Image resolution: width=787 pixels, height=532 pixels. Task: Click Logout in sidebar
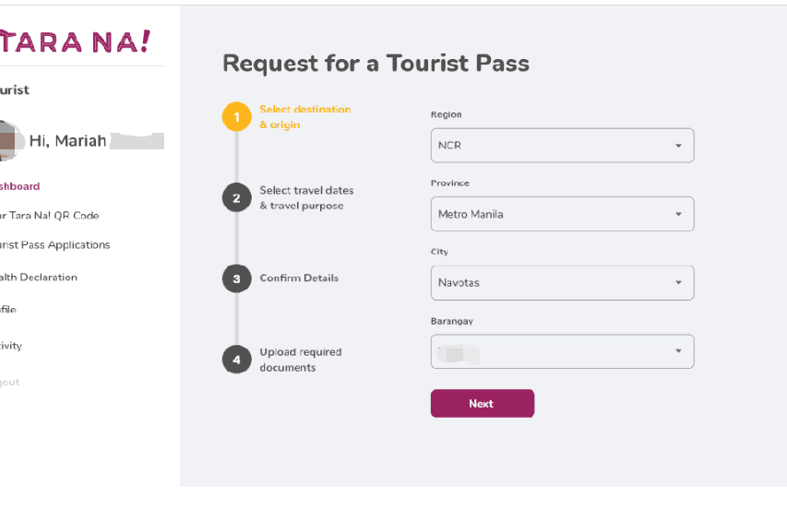pyautogui.click(x=10, y=382)
